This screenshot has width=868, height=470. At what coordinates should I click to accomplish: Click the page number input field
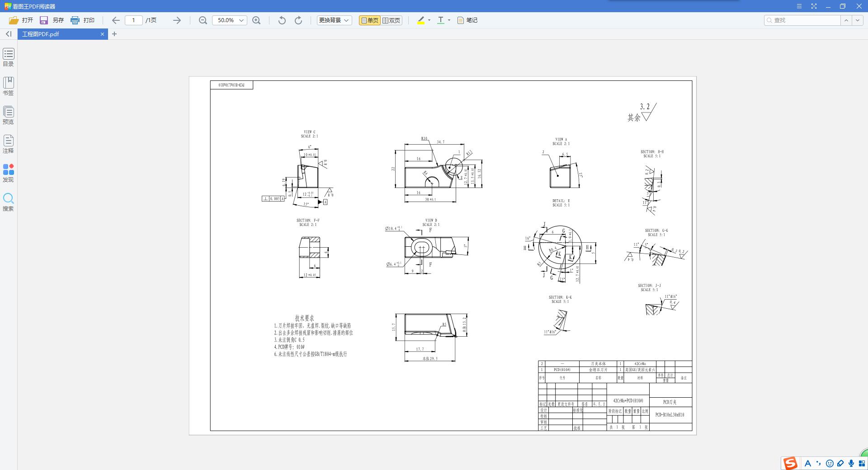point(134,20)
